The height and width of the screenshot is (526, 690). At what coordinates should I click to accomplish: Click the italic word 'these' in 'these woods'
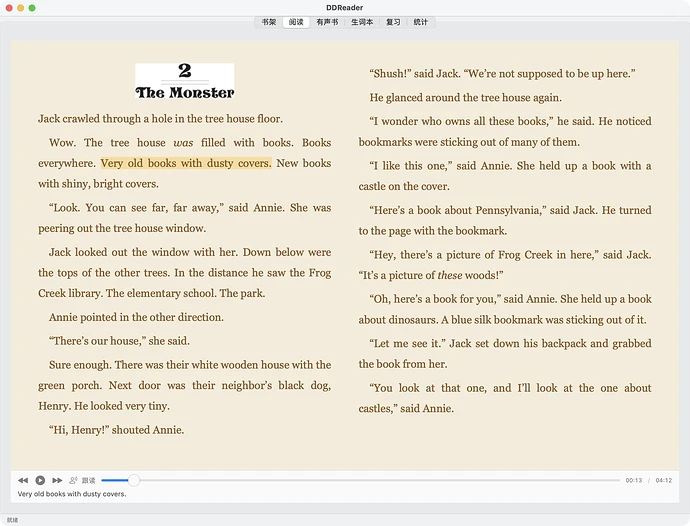pyautogui.click(x=450, y=276)
